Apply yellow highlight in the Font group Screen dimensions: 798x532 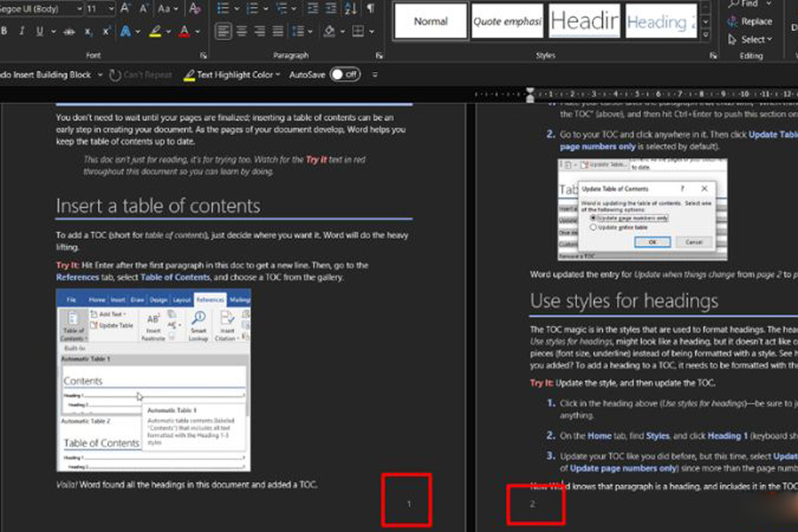(x=155, y=31)
